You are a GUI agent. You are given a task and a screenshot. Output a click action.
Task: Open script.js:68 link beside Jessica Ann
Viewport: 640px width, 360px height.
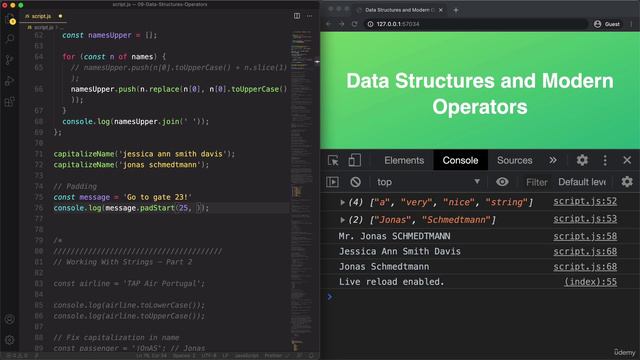[x=585, y=251]
